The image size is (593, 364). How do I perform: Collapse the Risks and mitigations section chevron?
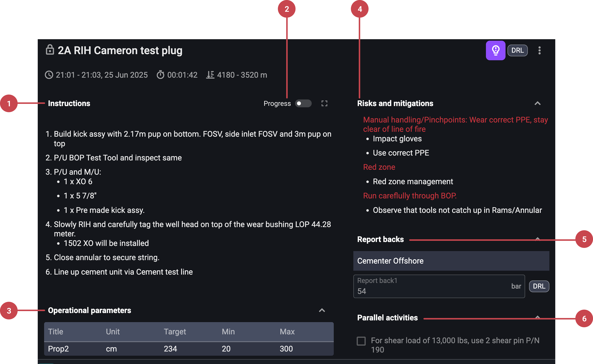point(538,103)
